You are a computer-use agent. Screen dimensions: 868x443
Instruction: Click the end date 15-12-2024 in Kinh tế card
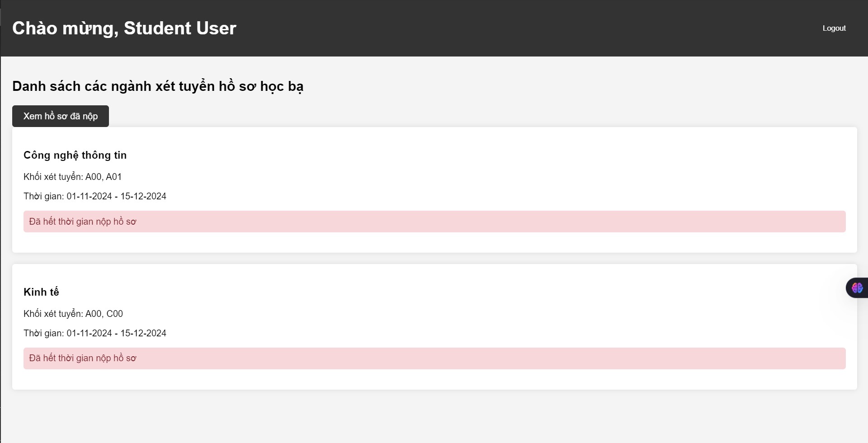coord(143,333)
